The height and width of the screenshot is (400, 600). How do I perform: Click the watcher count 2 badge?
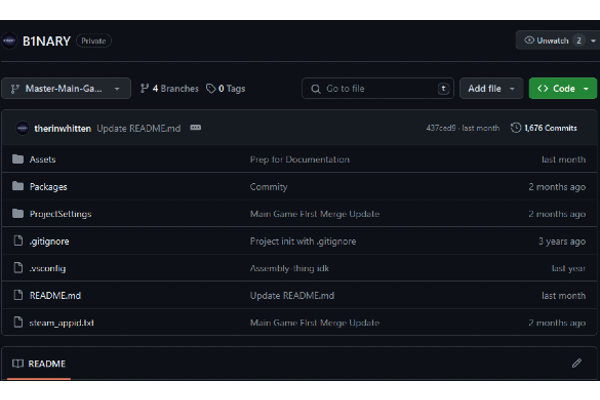(x=579, y=41)
